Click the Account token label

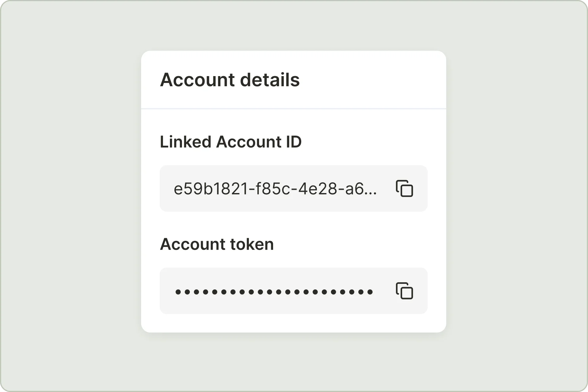(x=218, y=244)
